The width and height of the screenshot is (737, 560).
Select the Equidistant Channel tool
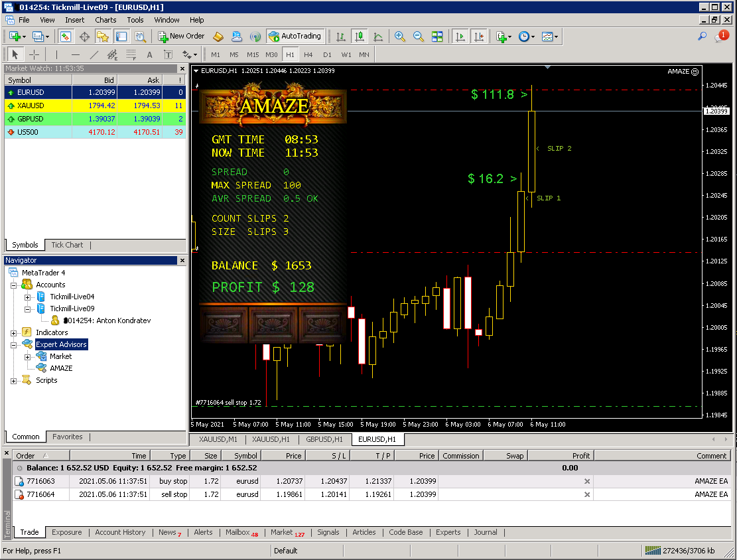tap(112, 54)
